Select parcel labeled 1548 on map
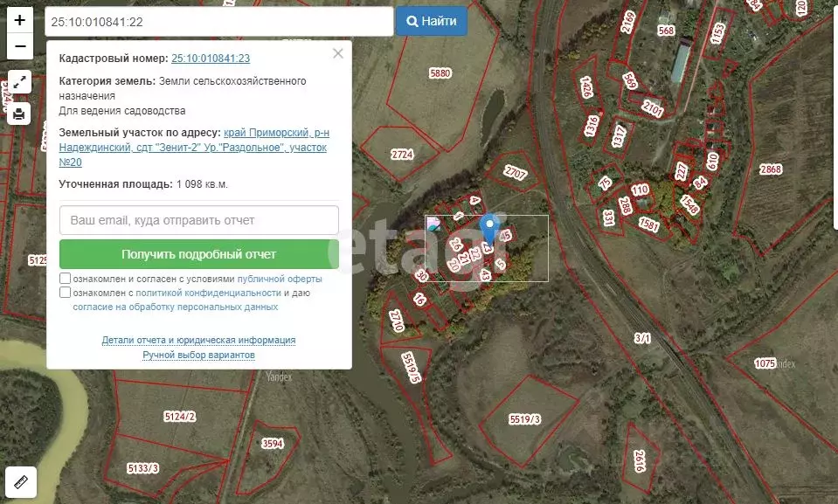 689,204
